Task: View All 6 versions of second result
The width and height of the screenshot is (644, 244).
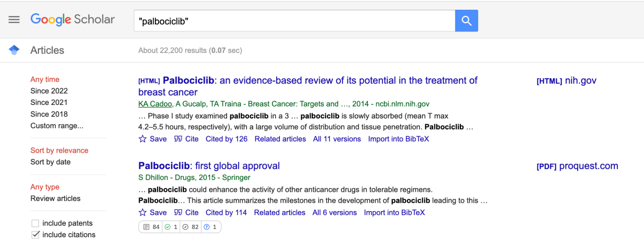Action: click(334, 213)
